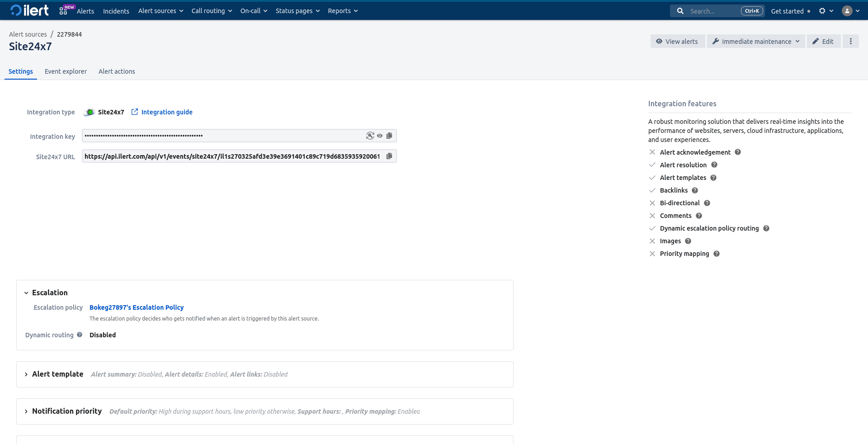Copy the Site24x7 URL
868x444 pixels.
tap(389, 156)
